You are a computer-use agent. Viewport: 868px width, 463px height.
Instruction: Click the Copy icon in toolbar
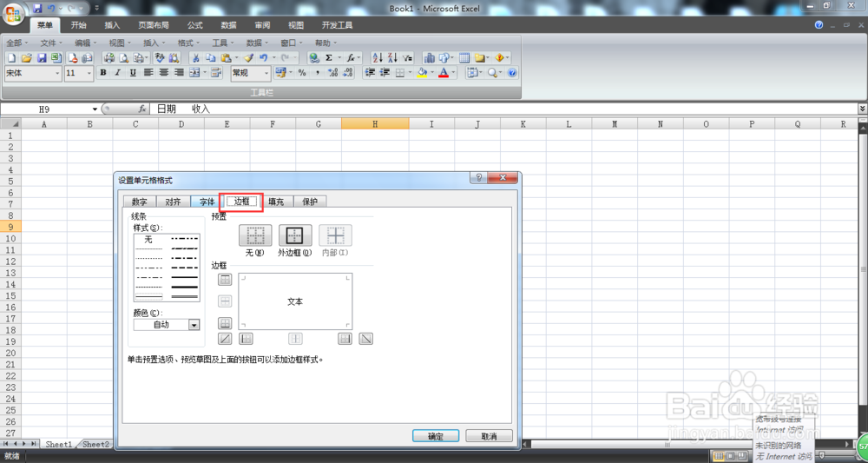click(x=210, y=58)
